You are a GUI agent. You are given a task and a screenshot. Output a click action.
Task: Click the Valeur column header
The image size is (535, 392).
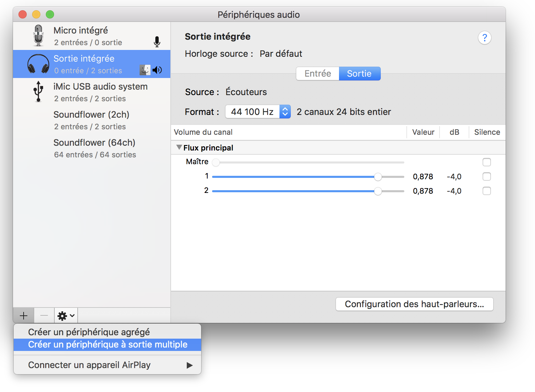tap(423, 132)
